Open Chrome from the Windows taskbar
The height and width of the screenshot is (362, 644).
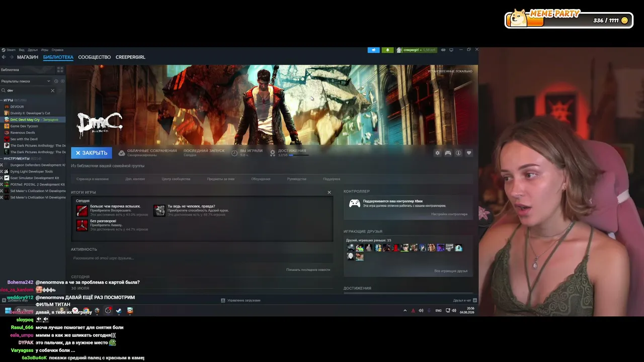[x=86, y=311]
